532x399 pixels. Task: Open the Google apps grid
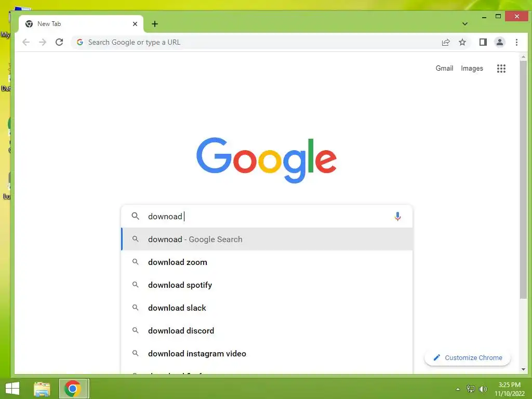click(501, 69)
